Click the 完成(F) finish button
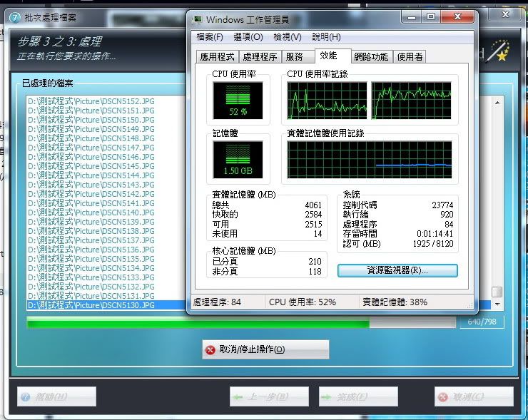528x420 pixels. click(358, 396)
